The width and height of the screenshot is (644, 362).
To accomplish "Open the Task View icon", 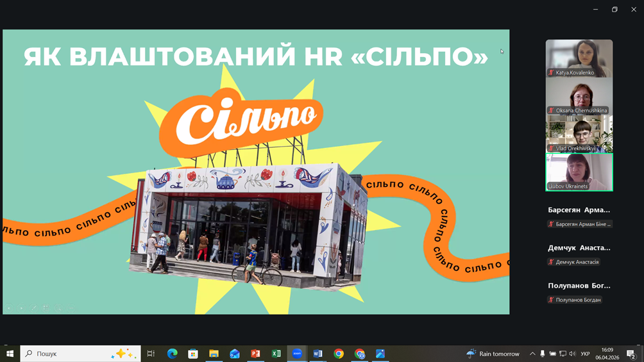I will (x=151, y=354).
